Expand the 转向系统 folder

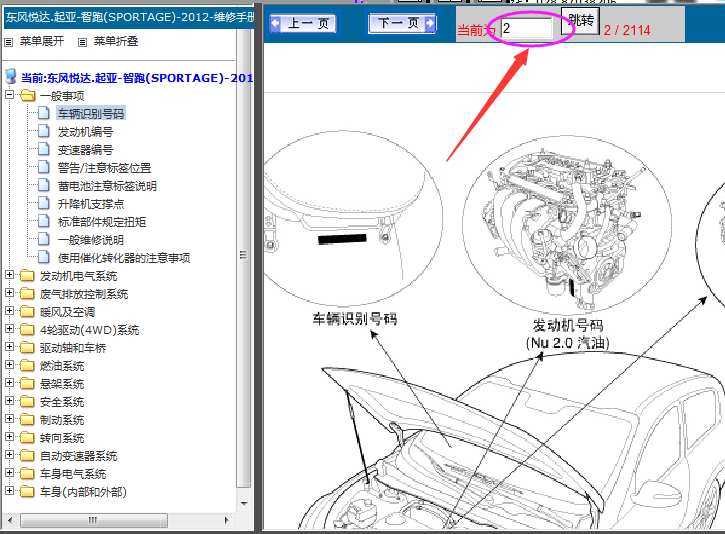click(9, 436)
